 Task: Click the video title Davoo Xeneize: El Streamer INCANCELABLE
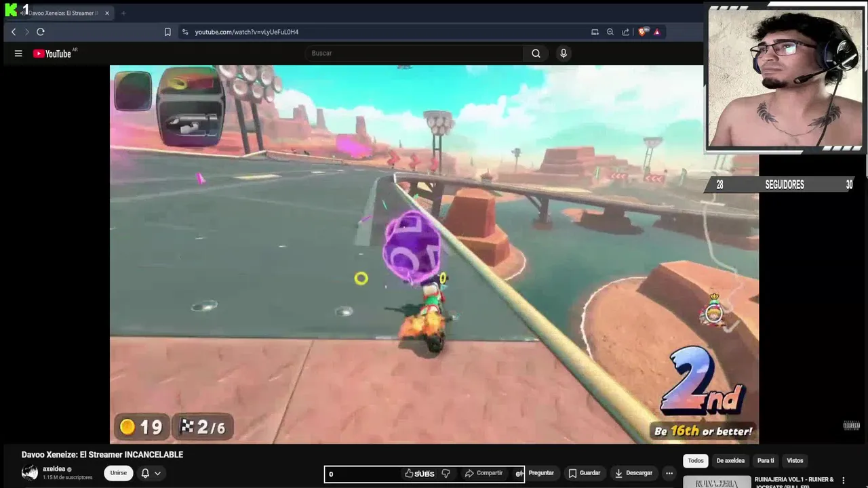click(102, 455)
